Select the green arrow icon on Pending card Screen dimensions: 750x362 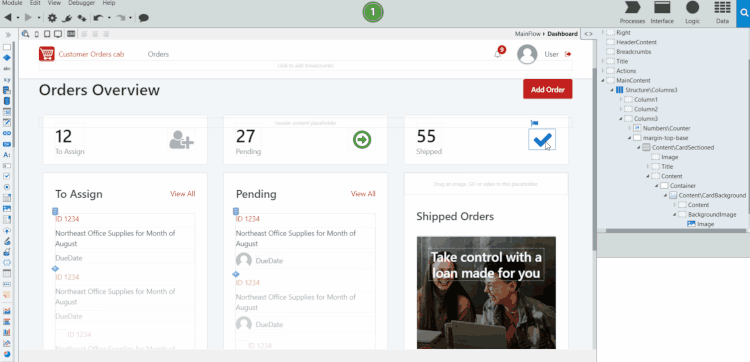tap(362, 139)
